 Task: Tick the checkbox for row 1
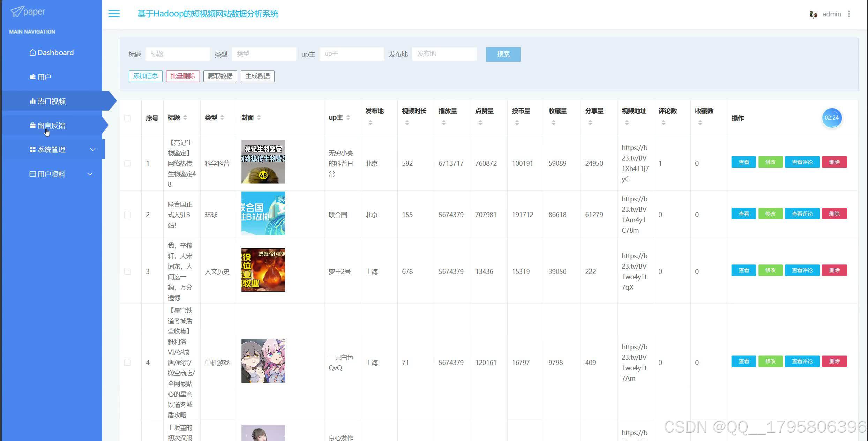[127, 163]
